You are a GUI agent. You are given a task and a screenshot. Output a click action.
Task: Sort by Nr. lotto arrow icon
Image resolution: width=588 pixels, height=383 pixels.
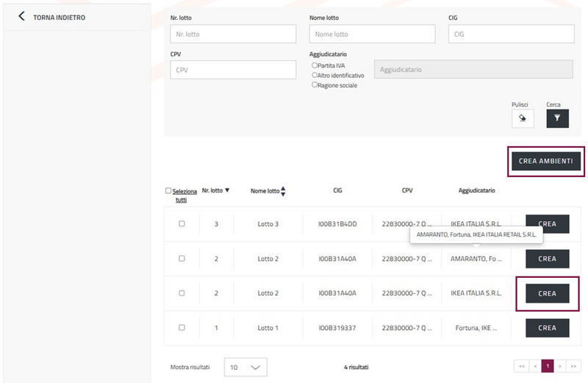click(227, 190)
